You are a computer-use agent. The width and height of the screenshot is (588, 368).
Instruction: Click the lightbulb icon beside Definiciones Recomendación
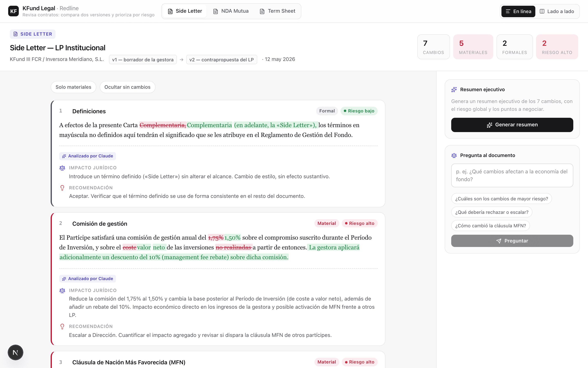62,188
